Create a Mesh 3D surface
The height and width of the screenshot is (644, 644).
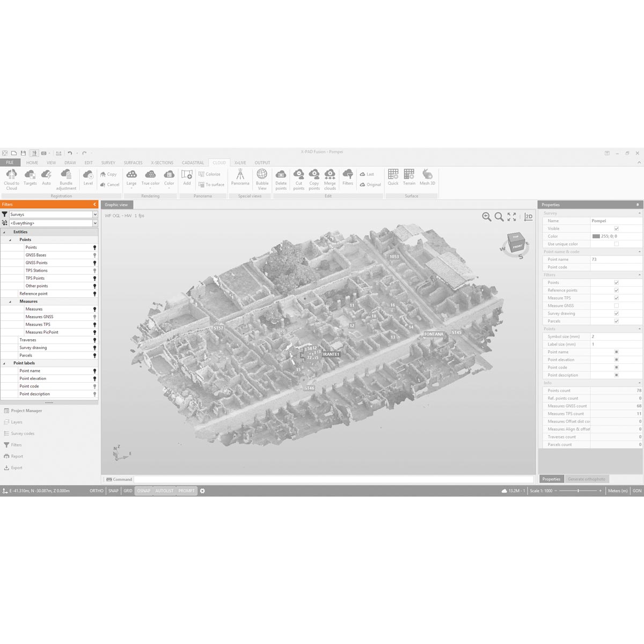427,175
